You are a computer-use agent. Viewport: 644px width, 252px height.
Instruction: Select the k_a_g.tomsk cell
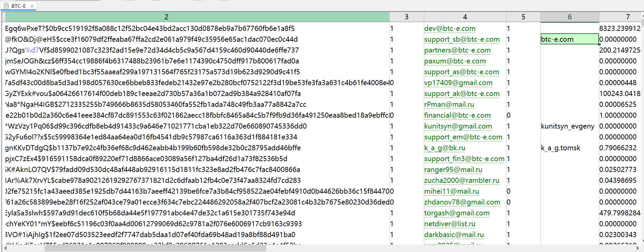coord(570,148)
